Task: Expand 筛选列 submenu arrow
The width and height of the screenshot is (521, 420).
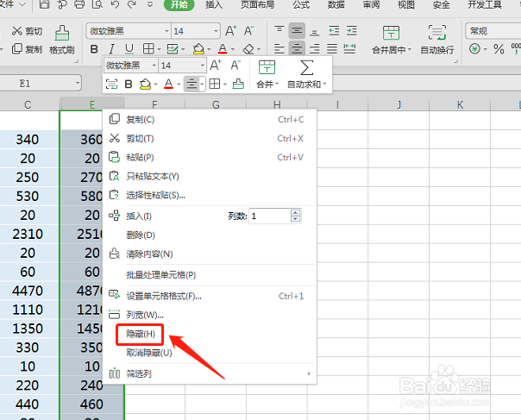Action: pos(309,373)
